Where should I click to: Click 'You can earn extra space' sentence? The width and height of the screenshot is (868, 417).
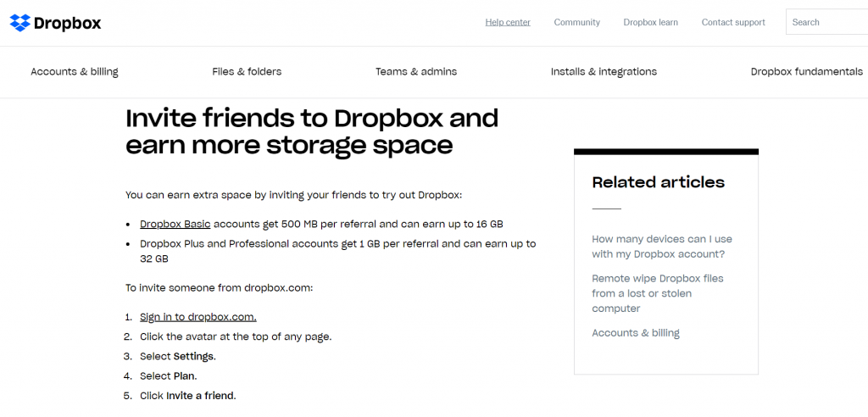(293, 195)
